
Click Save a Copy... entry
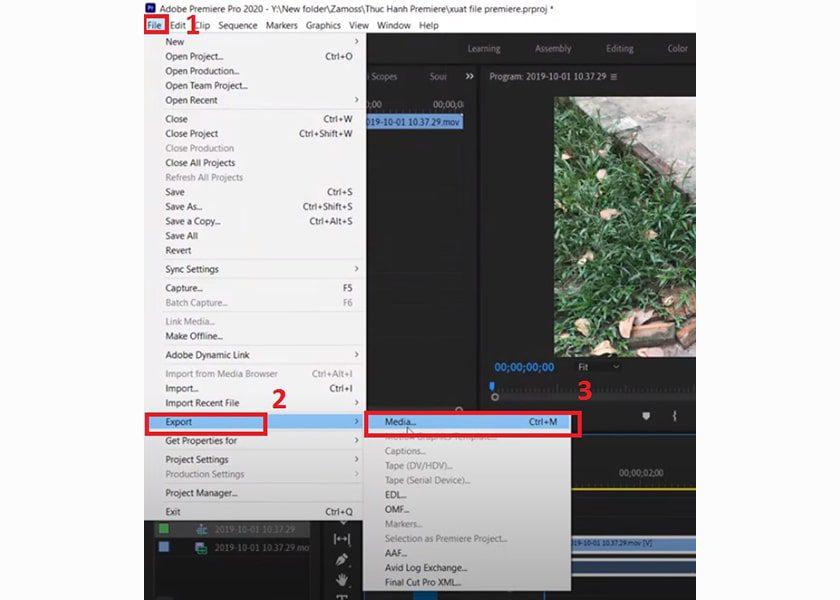pyautogui.click(x=255, y=221)
